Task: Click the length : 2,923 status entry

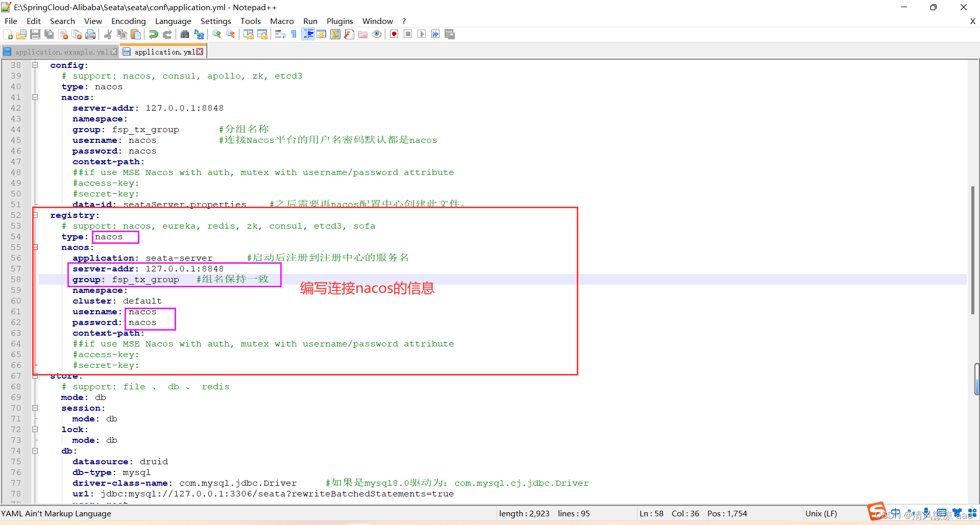Action: coord(524,513)
